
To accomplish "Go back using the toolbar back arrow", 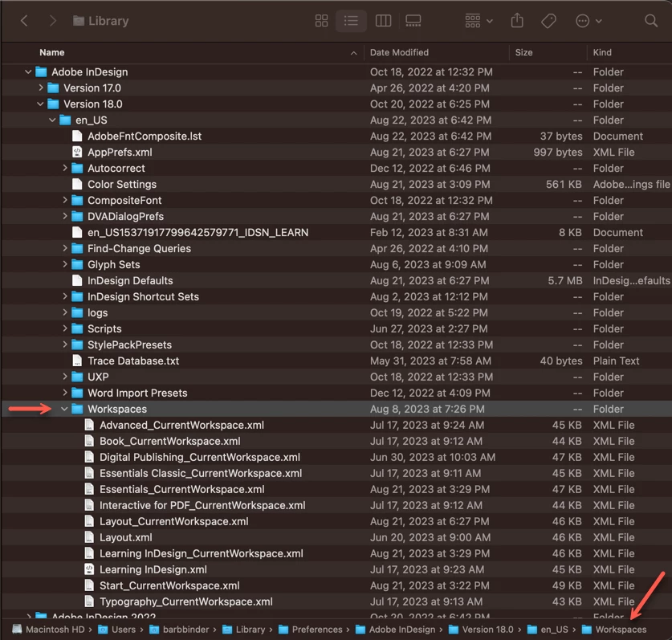I will (24, 21).
